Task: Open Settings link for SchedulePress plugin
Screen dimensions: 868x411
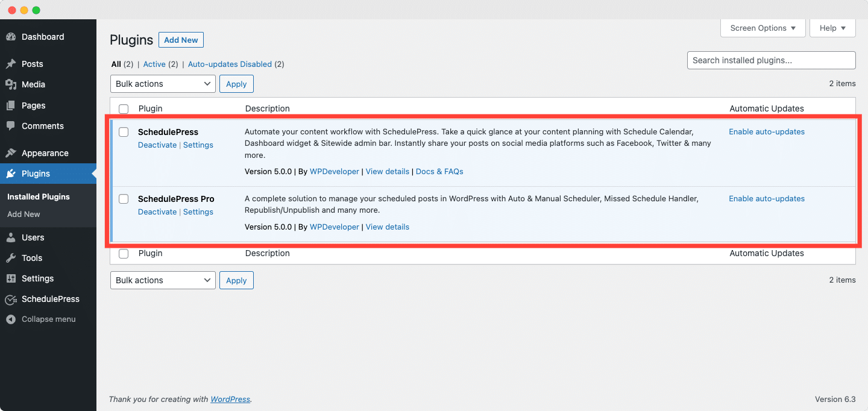Action: (198, 145)
